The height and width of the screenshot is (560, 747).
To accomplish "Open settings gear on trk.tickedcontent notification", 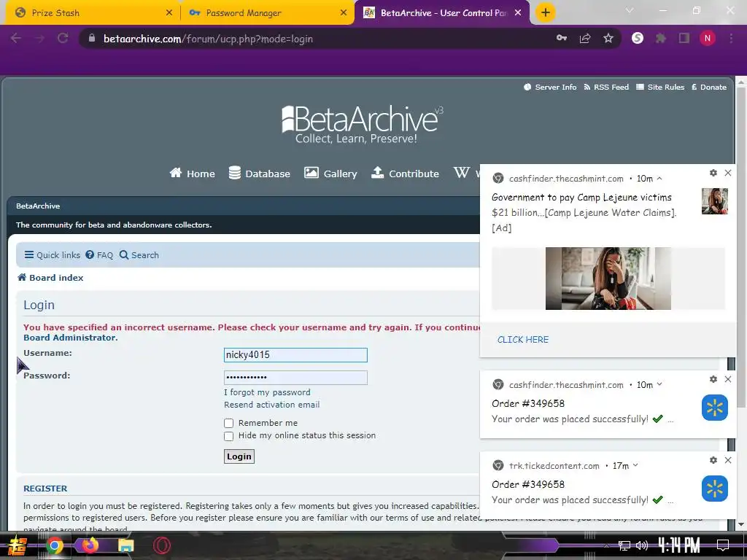I will 713,460.
